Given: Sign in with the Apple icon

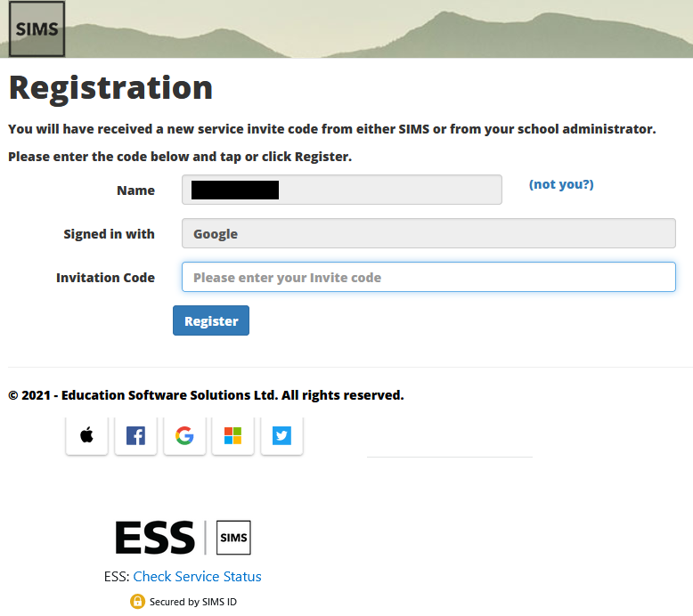Looking at the screenshot, I should (86, 435).
